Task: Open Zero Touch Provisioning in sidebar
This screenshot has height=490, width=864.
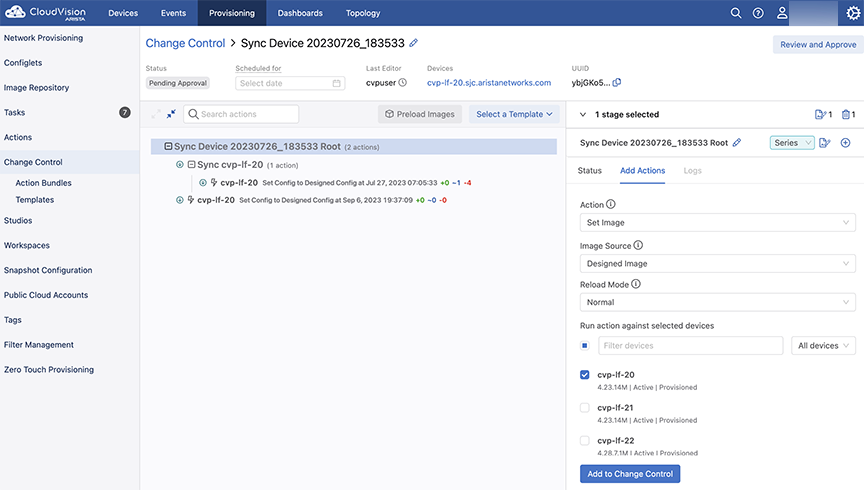Action: pyautogui.click(x=49, y=370)
